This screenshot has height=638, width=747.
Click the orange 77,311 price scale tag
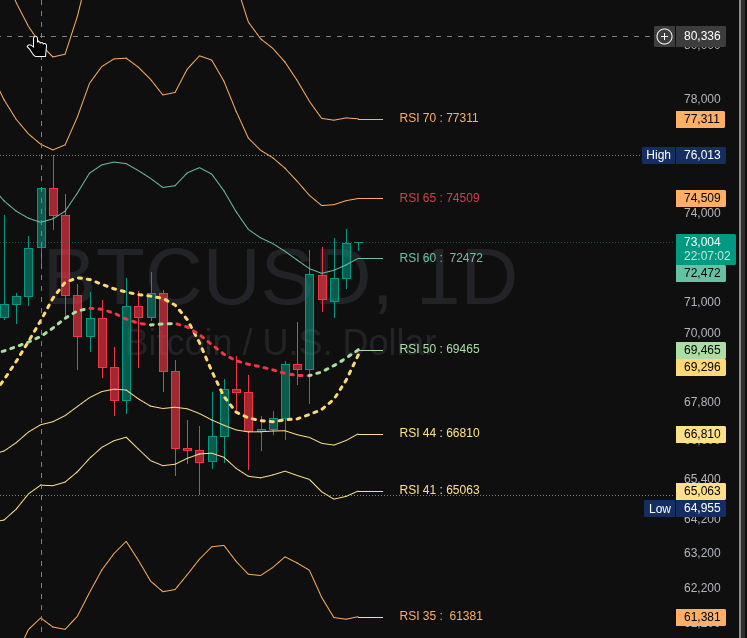coord(700,119)
